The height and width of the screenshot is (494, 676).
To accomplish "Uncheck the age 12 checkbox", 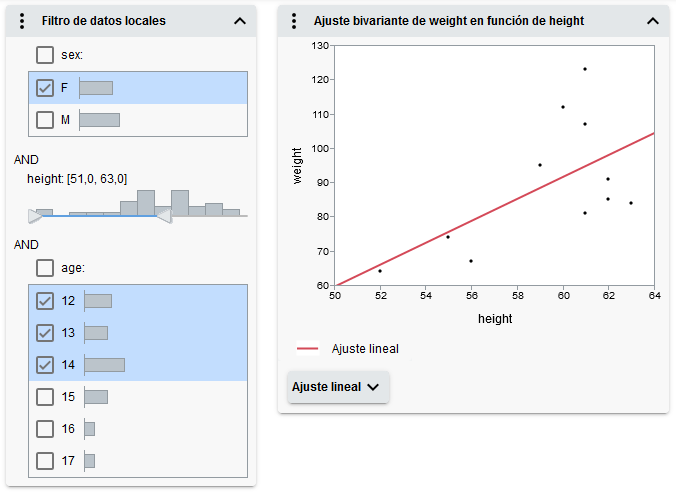I will [45, 300].
